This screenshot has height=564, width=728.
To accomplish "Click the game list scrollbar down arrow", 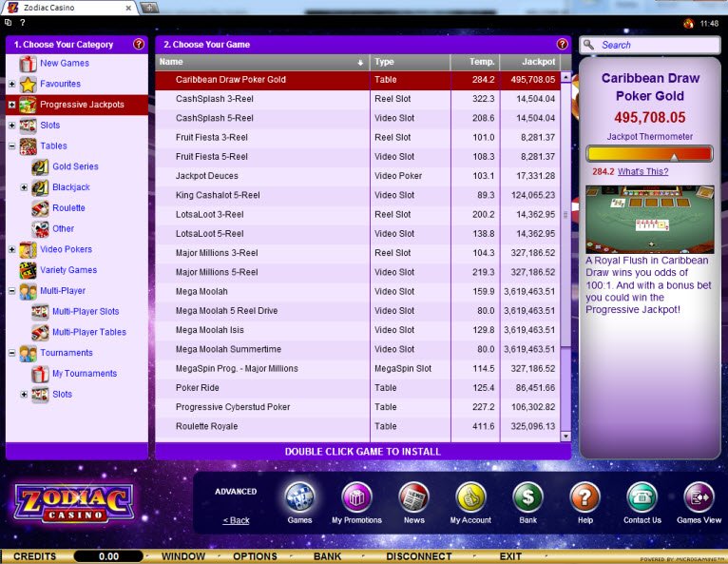I will pos(565,437).
